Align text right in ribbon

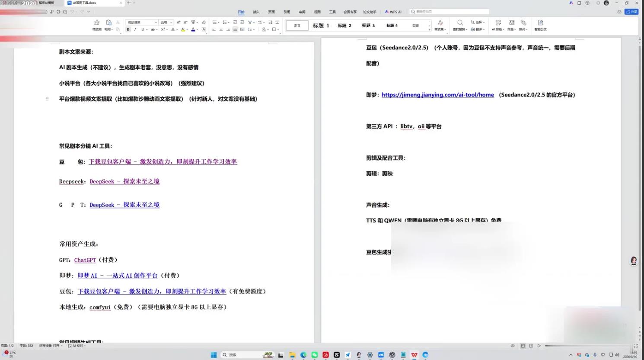pos(228,29)
